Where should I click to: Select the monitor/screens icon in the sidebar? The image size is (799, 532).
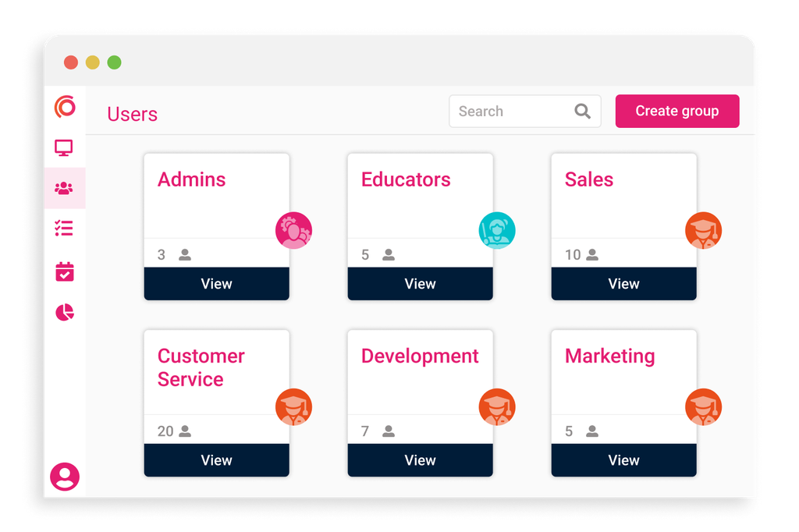coord(65,147)
